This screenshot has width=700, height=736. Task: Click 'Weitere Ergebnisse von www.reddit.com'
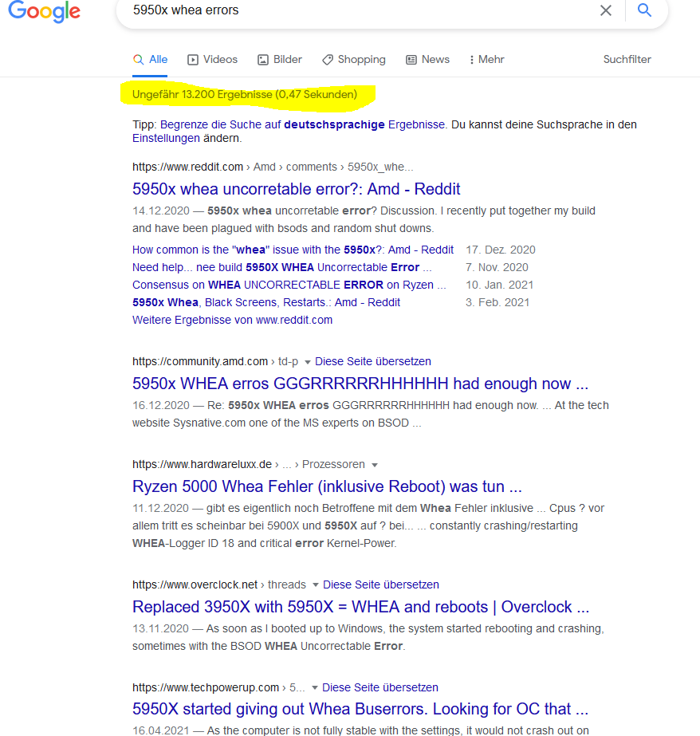232,320
